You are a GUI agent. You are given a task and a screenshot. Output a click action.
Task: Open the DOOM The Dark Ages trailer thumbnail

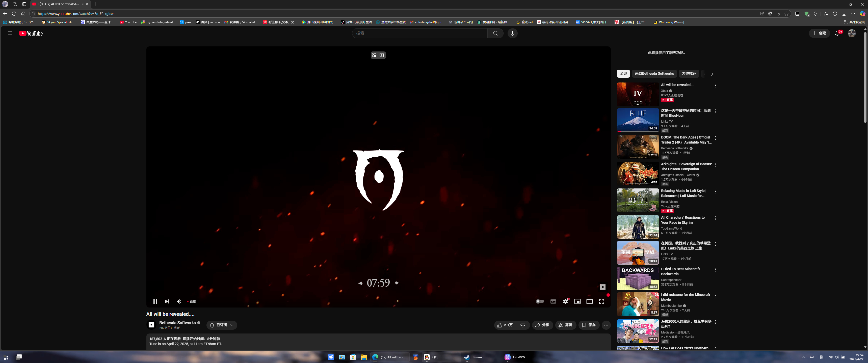[x=638, y=147]
